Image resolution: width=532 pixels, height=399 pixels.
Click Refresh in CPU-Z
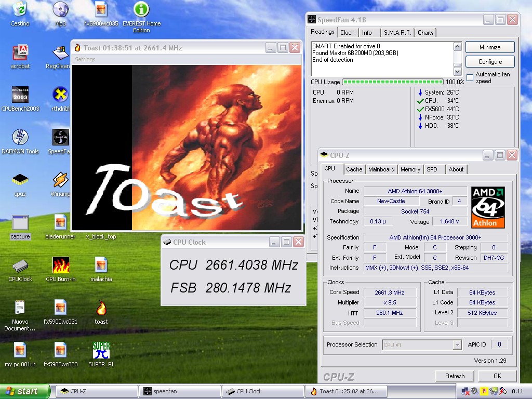[x=455, y=376]
